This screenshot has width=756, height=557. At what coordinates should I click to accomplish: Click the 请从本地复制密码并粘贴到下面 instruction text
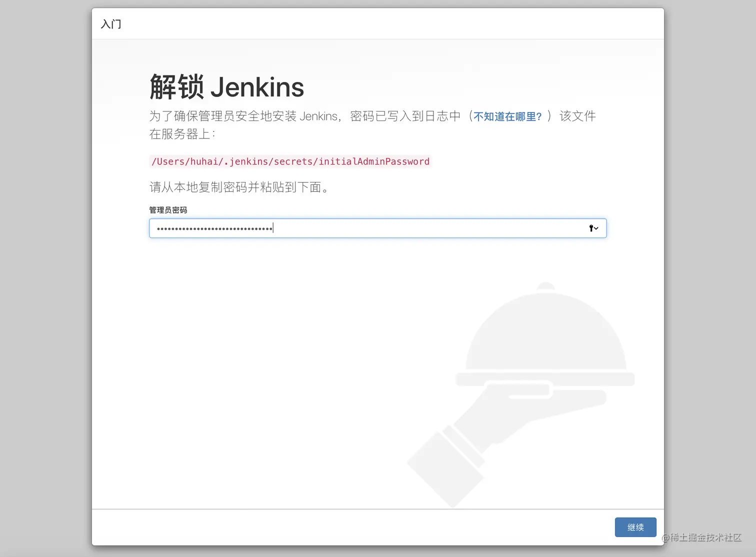(239, 187)
